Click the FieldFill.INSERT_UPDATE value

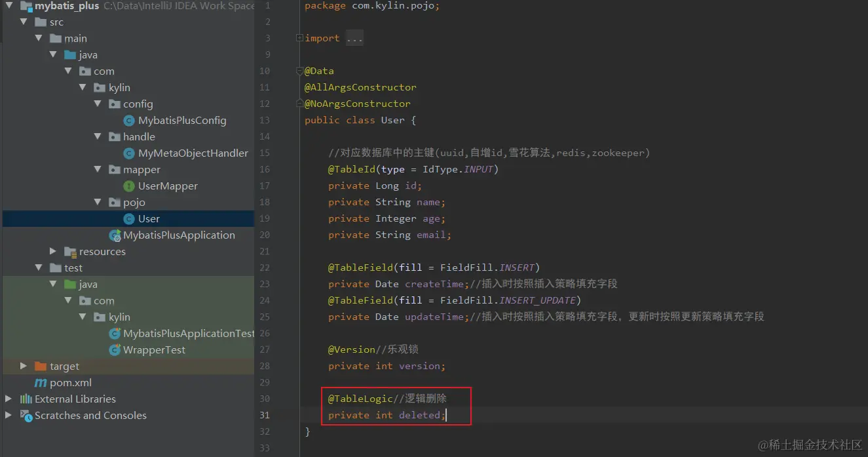coord(508,300)
